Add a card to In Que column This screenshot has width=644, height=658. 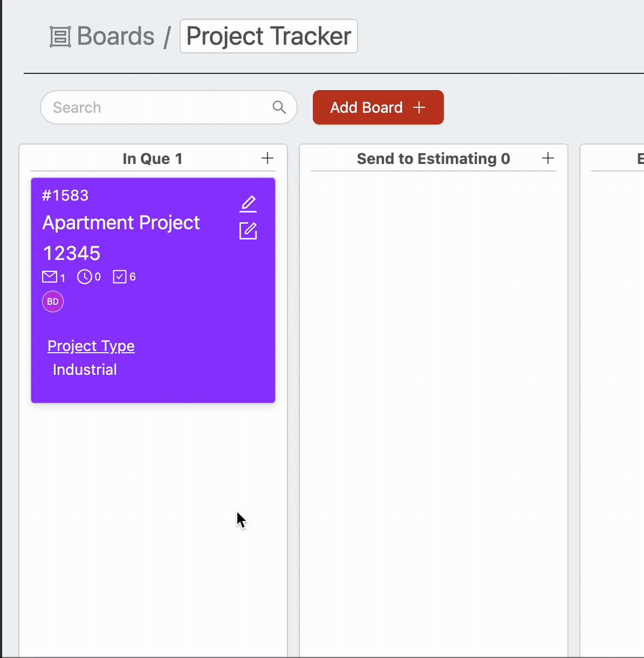pos(268,158)
